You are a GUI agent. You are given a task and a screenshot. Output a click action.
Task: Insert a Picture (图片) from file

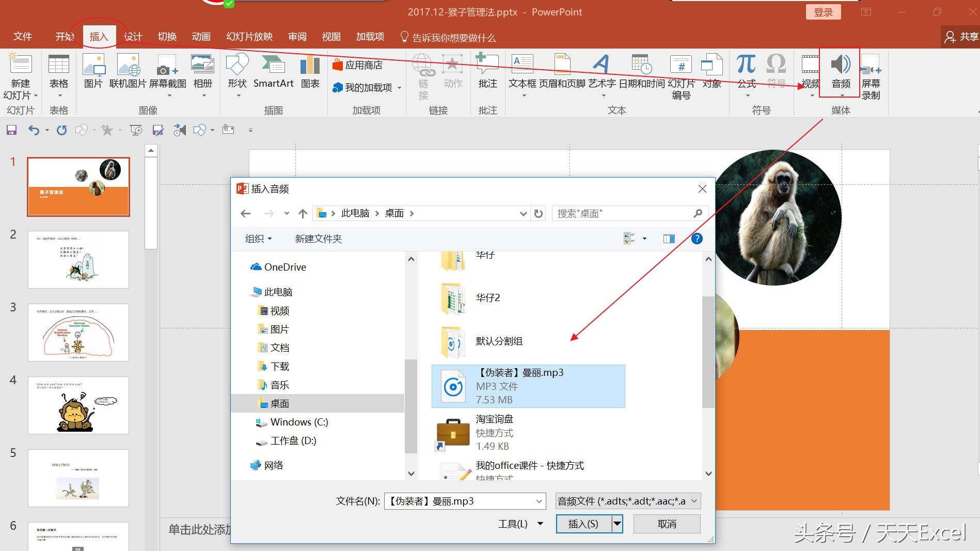[x=93, y=71]
